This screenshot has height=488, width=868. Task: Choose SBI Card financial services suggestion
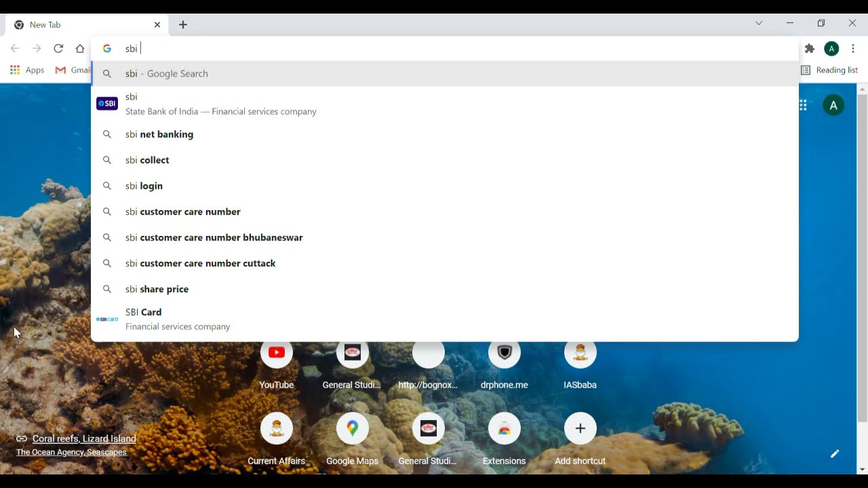[x=445, y=319]
